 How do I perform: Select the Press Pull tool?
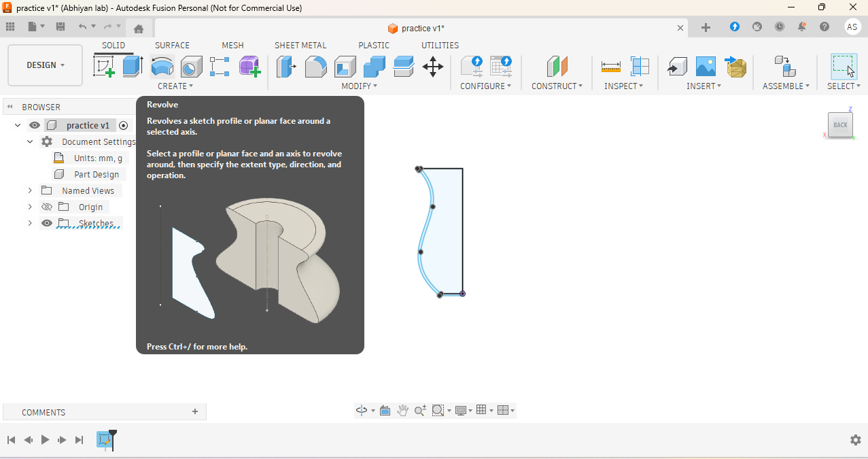[x=286, y=67]
